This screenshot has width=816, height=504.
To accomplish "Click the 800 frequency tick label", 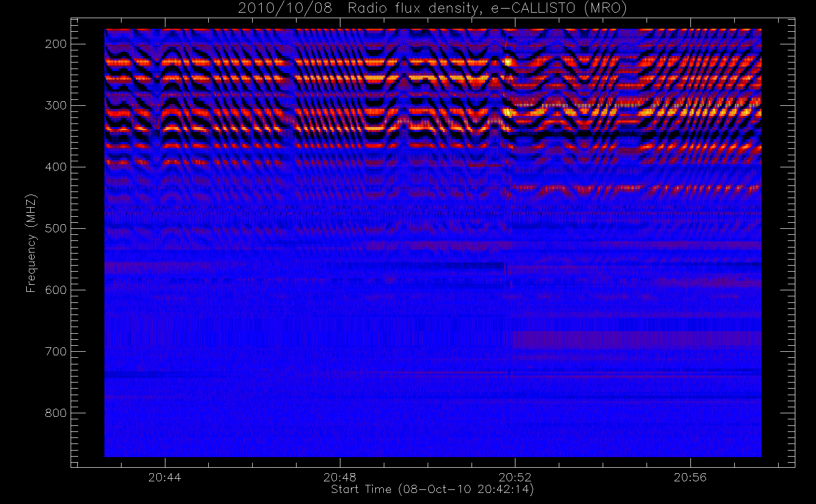I will click(56, 413).
